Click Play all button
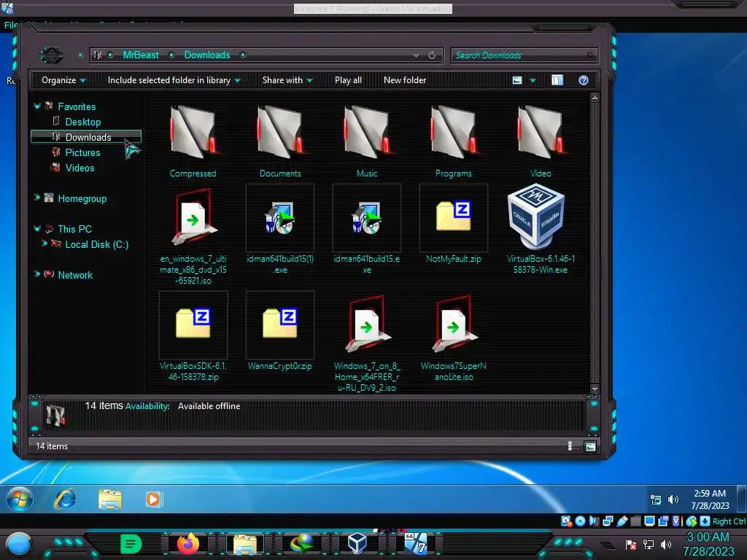747x560 pixels. tap(348, 80)
